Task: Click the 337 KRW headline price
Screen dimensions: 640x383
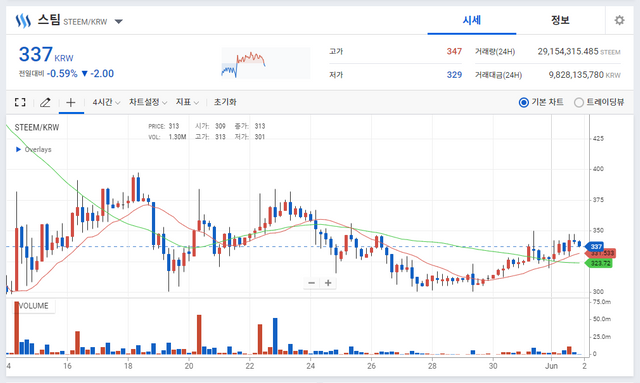Action: click(46, 55)
